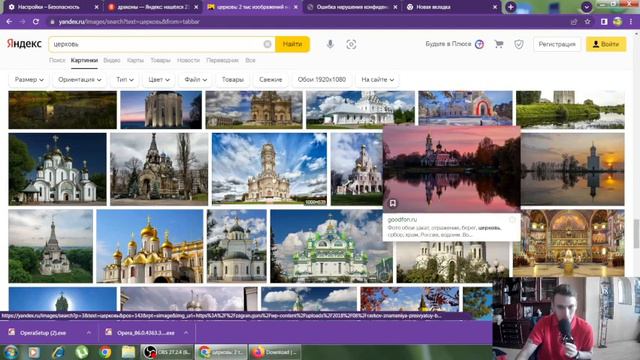Switch to the Поиск search section

tap(57, 60)
